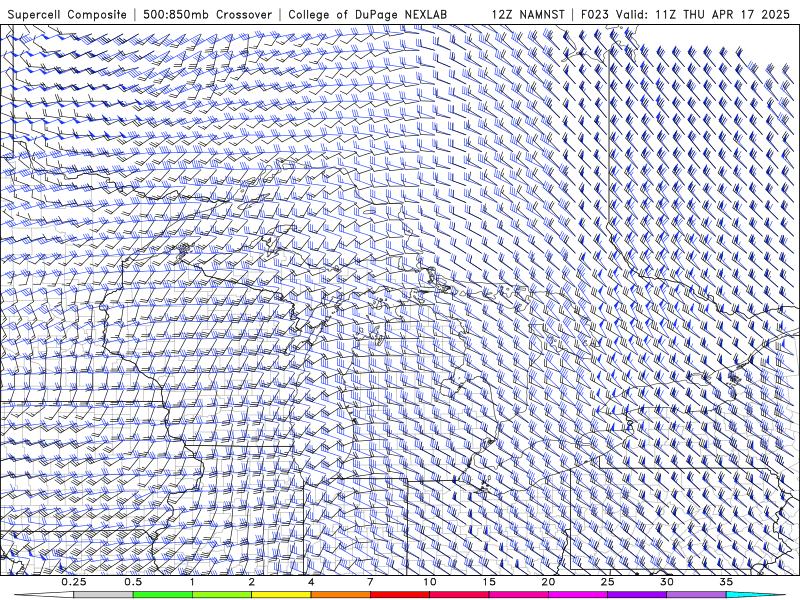Click the hot pink 15–20 color bar segment
Image resolution: width=800 pixels, height=600 pixels.
(518, 595)
